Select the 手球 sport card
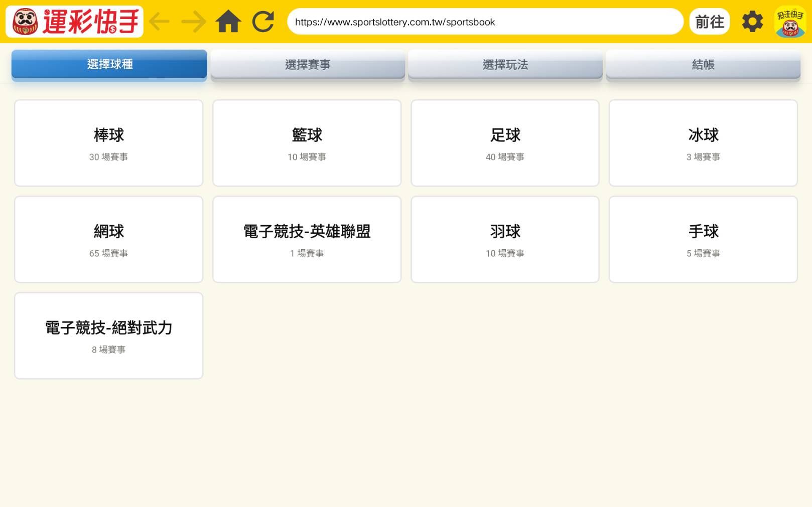812x507 pixels. [703, 239]
